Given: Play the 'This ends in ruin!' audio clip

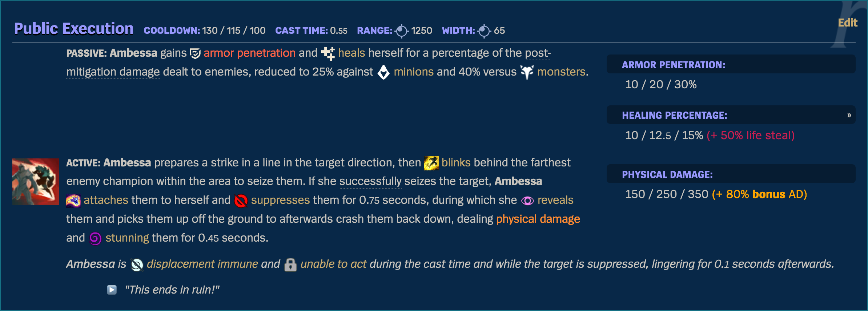Looking at the screenshot, I should [111, 289].
